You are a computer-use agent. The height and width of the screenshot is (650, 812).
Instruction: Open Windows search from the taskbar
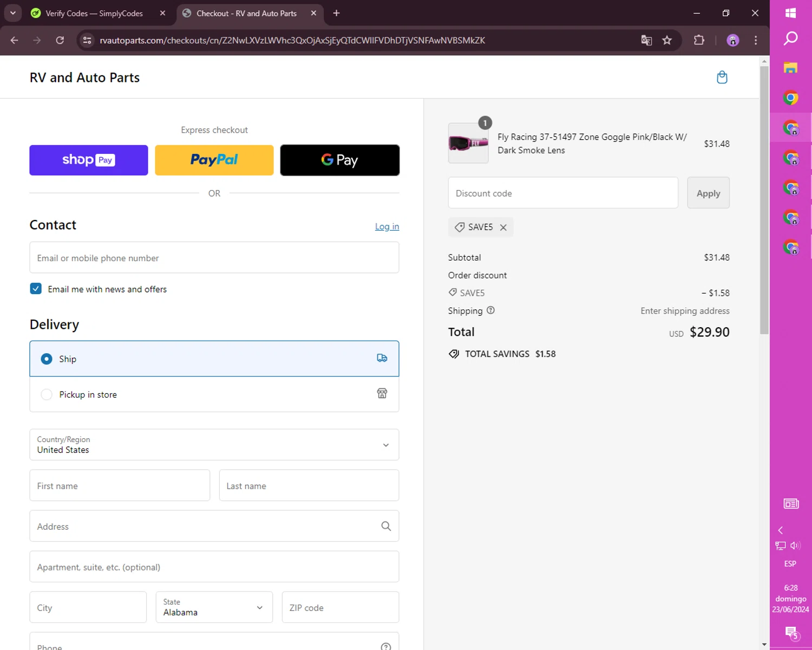pos(790,38)
